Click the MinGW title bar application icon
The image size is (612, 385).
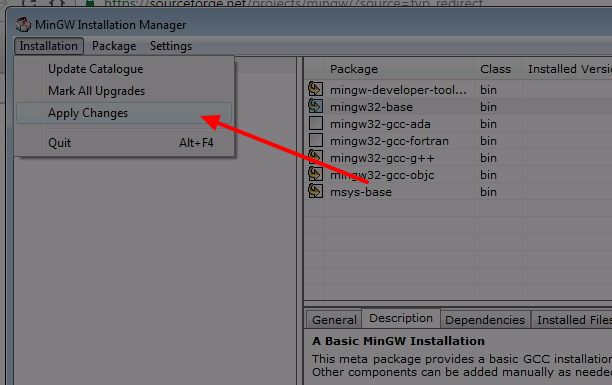(x=23, y=25)
